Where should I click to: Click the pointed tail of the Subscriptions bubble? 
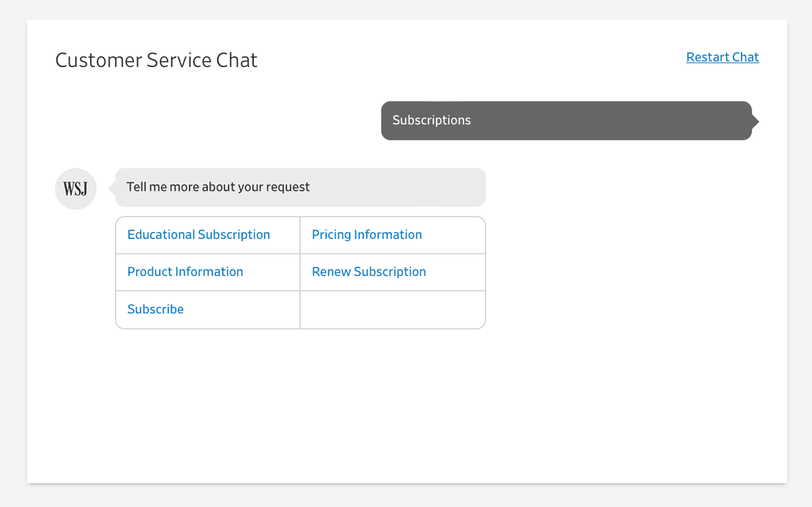(755, 122)
